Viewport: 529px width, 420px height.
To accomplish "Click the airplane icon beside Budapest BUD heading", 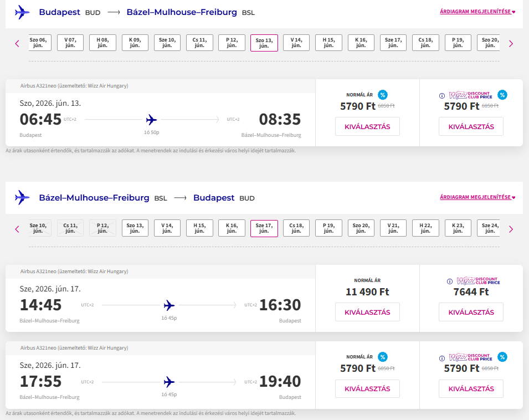I will click(x=22, y=12).
